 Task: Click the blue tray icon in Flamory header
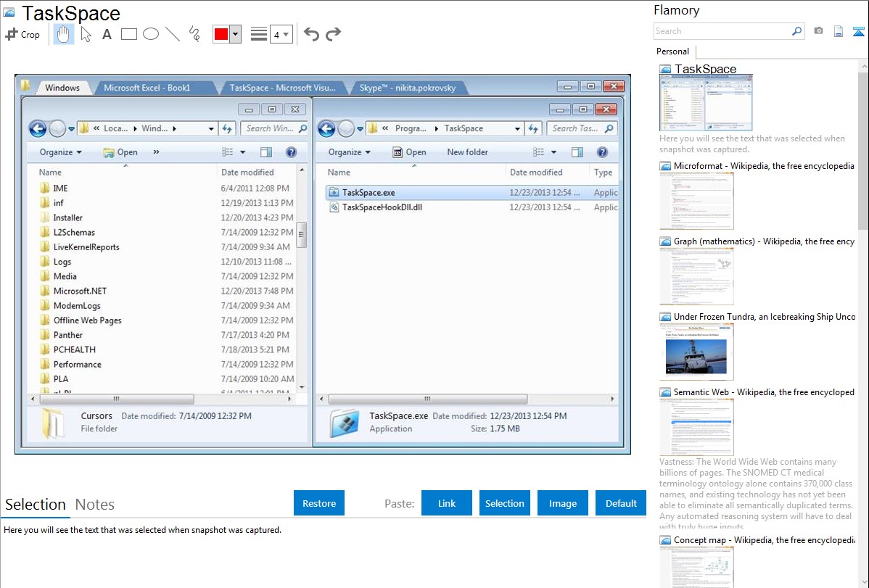click(858, 31)
